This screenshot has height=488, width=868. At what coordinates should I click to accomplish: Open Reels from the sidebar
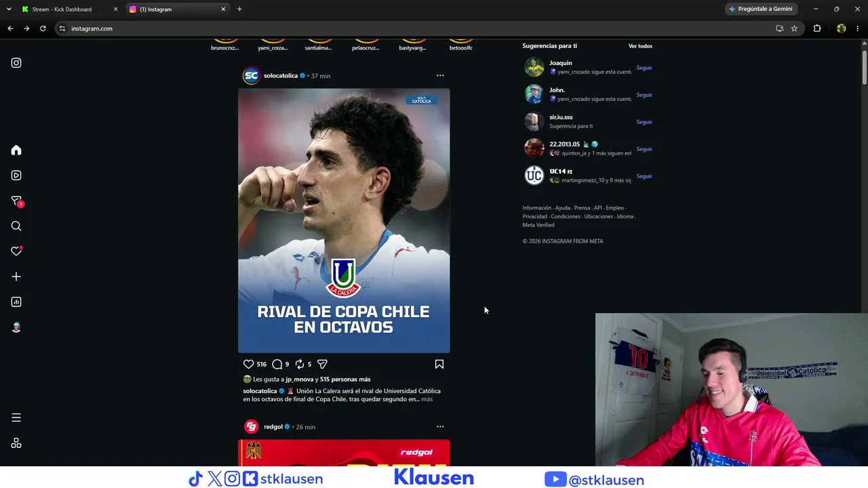pos(16,176)
